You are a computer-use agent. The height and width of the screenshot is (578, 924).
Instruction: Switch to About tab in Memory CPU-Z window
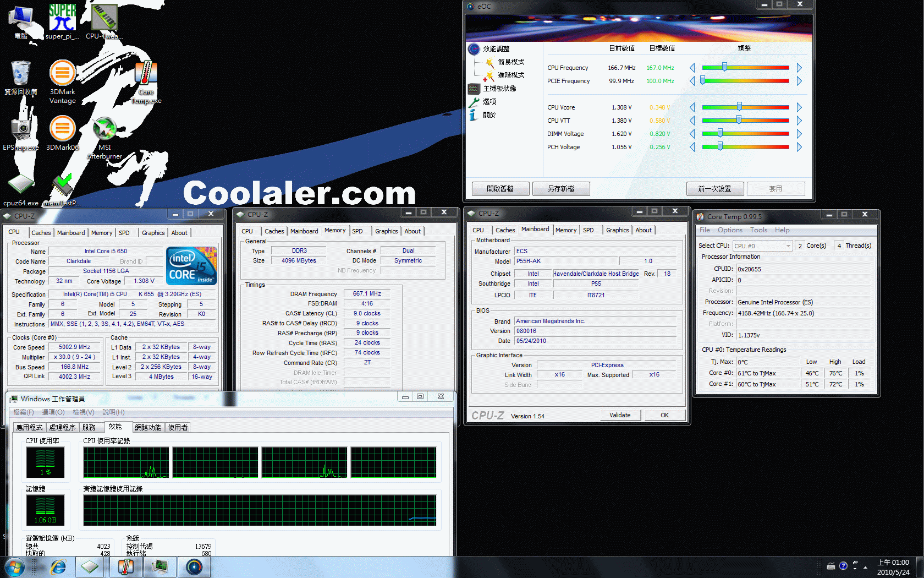pyautogui.click(x=413, y=231)
